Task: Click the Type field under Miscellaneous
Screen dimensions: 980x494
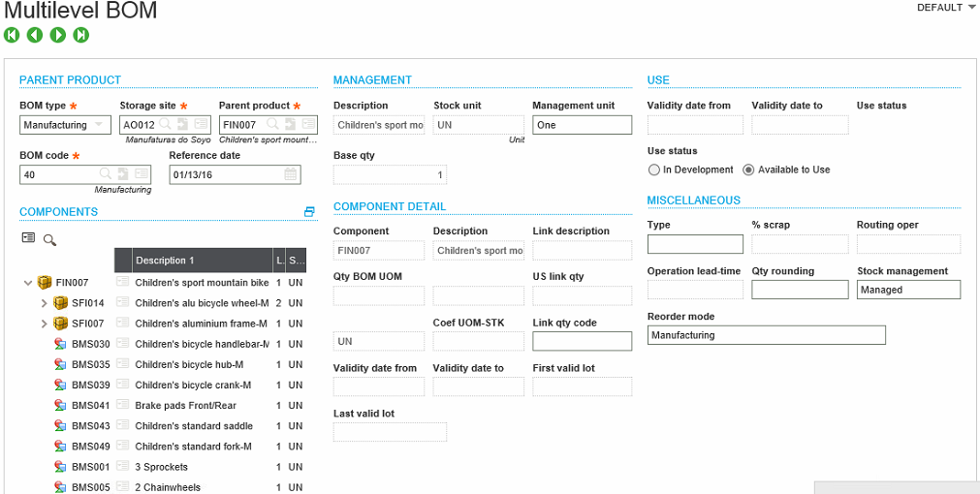Action: [x=695, y=244]
